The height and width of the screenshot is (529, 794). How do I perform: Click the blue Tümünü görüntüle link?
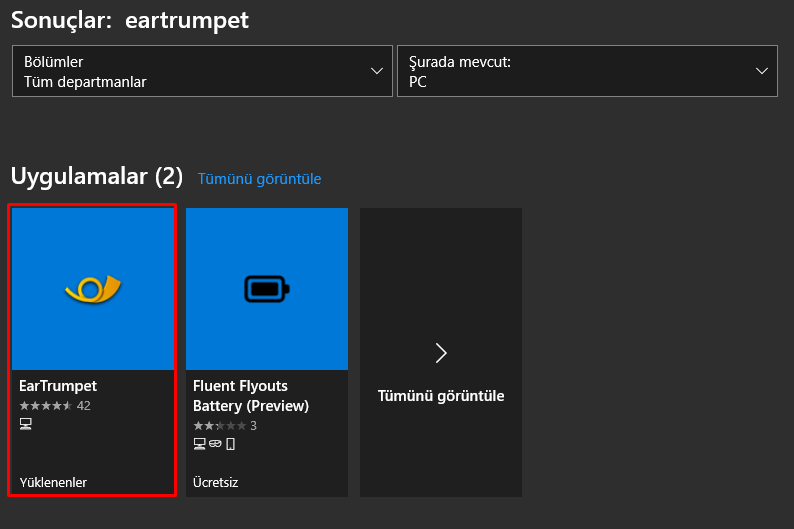(x=259, y=179)
